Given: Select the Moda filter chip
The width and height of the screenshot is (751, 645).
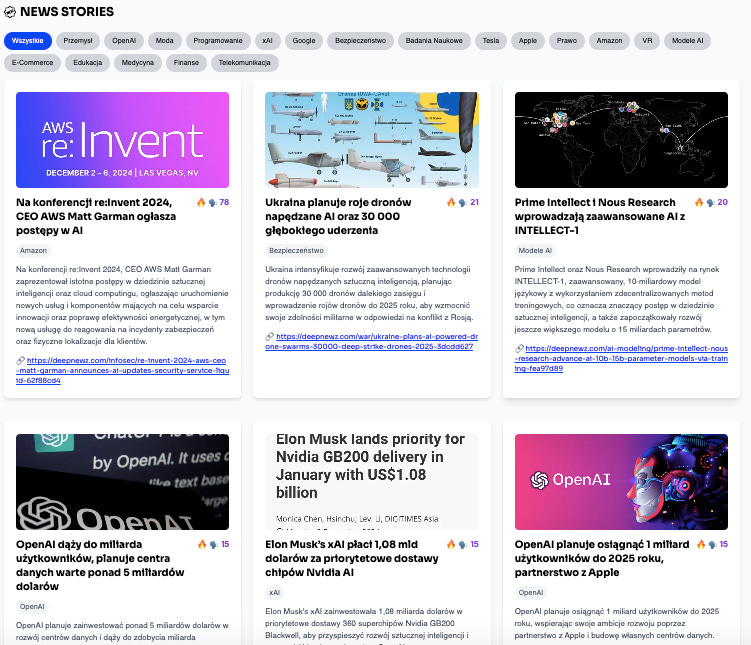Looking at the screenshot, I should [x=164, y=41].
